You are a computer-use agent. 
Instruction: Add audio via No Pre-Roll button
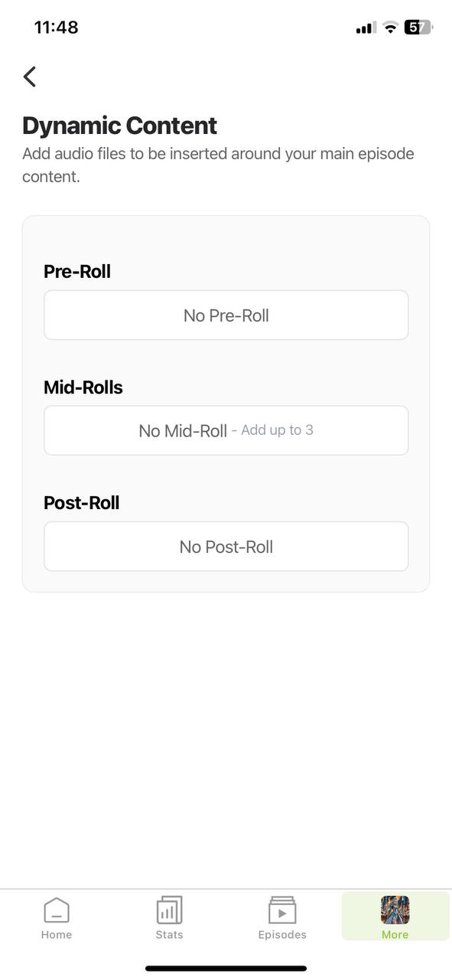(226, 315)
